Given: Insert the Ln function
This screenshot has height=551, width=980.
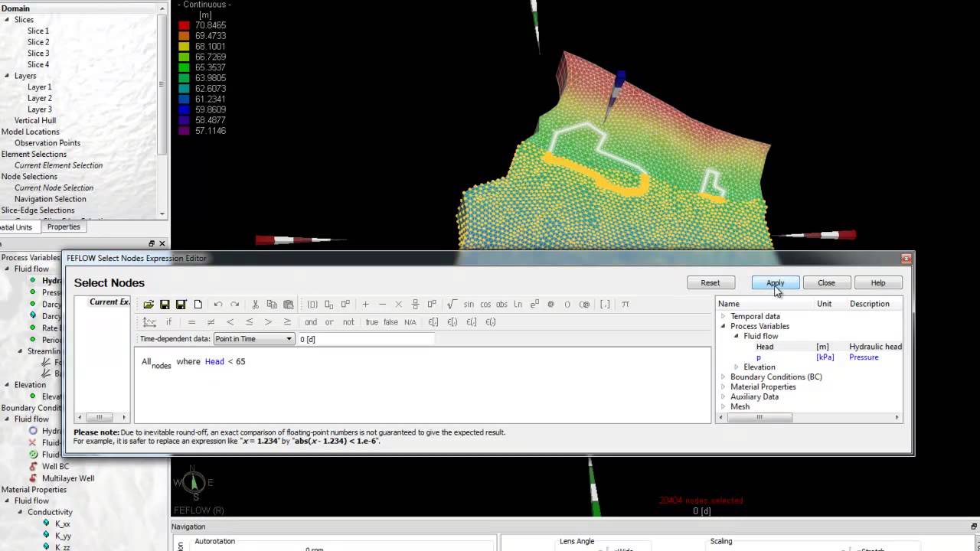Looking at the screenshot, I should click(x=518, y=305).
